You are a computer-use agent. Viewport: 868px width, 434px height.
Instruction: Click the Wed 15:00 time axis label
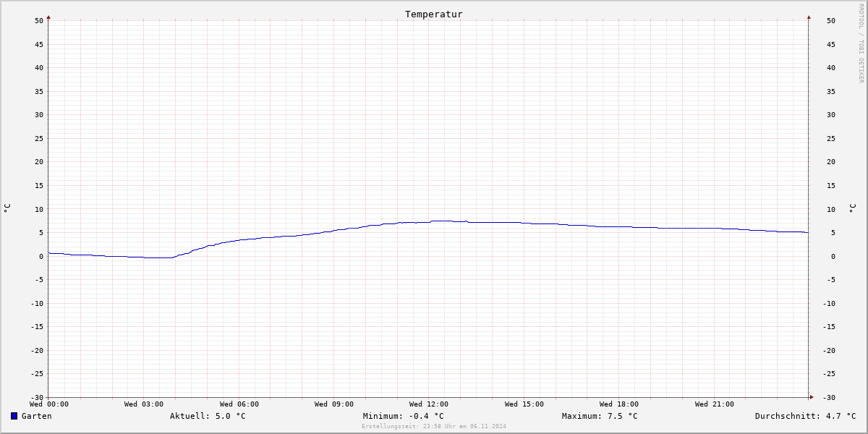(x=524, y=404)
